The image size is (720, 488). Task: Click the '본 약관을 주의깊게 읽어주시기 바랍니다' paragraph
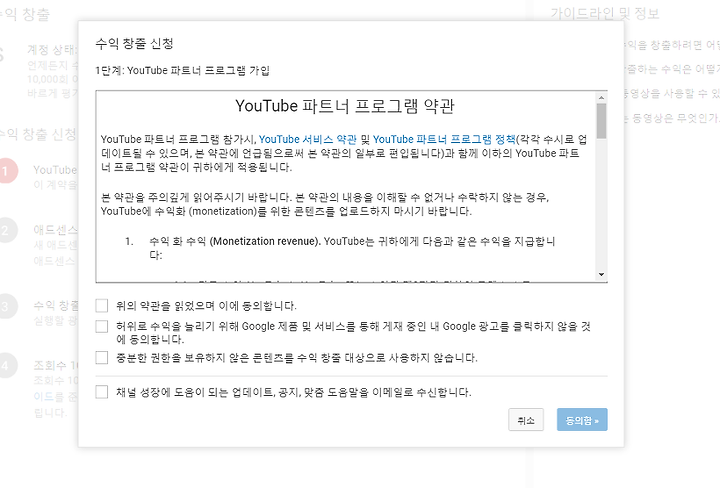click(x=325, y=204)
